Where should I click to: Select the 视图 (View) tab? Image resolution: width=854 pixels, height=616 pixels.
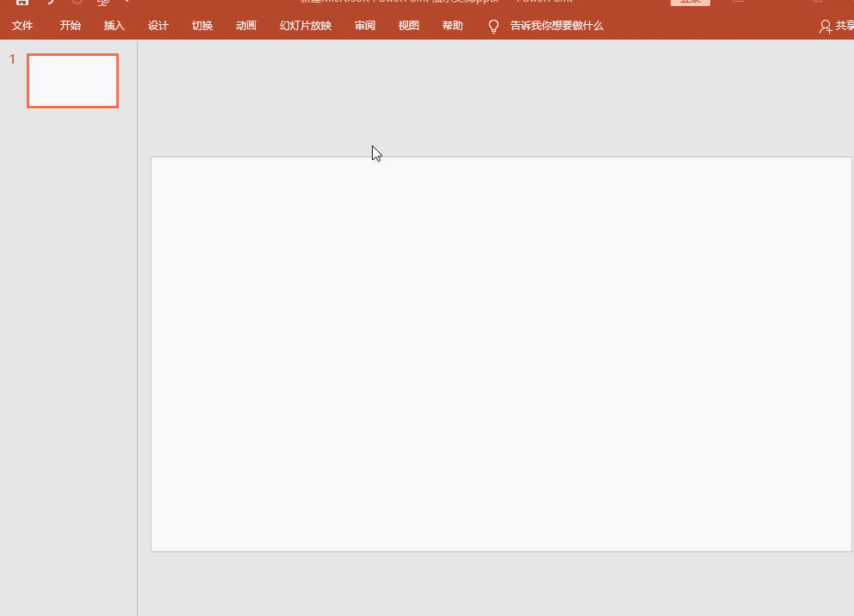point(409,26)
